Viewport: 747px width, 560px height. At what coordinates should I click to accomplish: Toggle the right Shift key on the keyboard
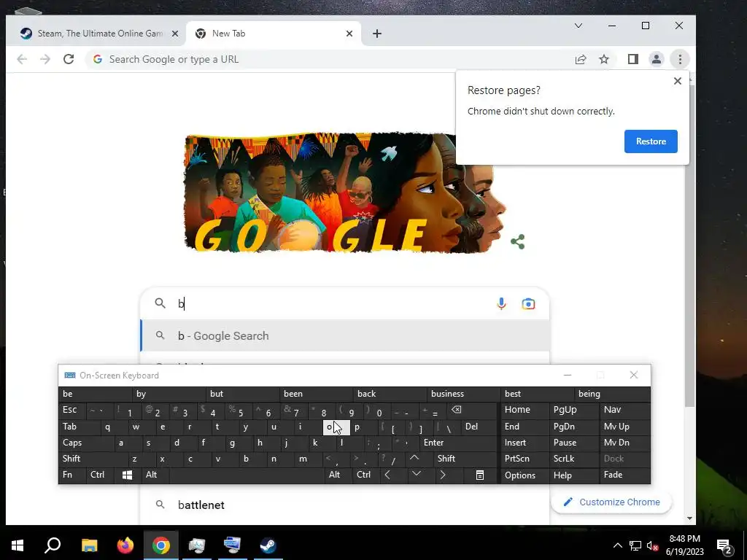pyautogui.click(x=465, y=459)
